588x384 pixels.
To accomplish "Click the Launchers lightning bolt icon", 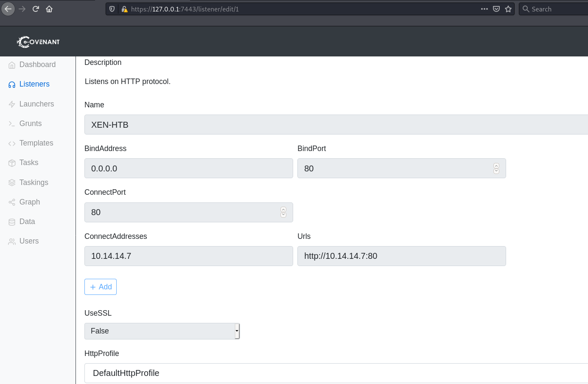I will coord(12,104).
